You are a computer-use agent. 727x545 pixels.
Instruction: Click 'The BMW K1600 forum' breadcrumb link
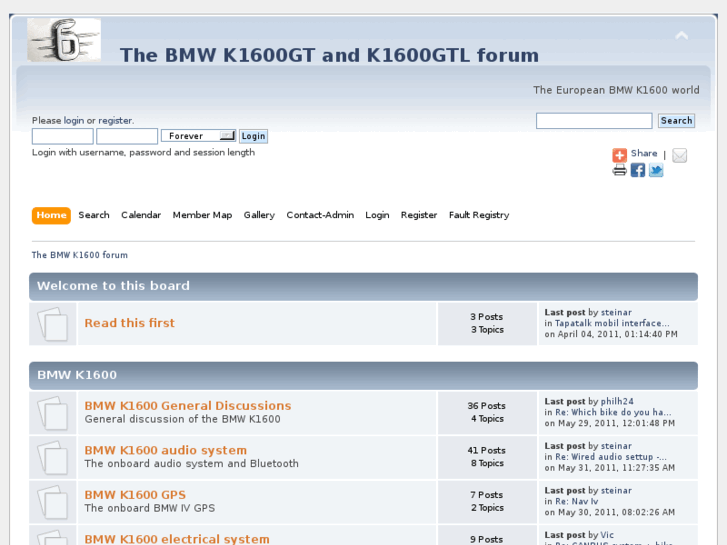click(x=80, y=255)
